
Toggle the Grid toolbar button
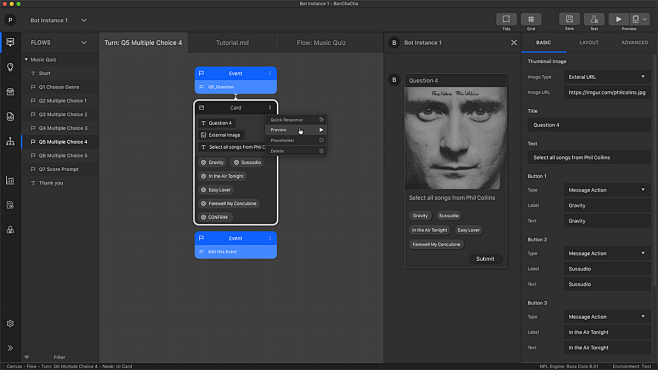tap(531, 19)
